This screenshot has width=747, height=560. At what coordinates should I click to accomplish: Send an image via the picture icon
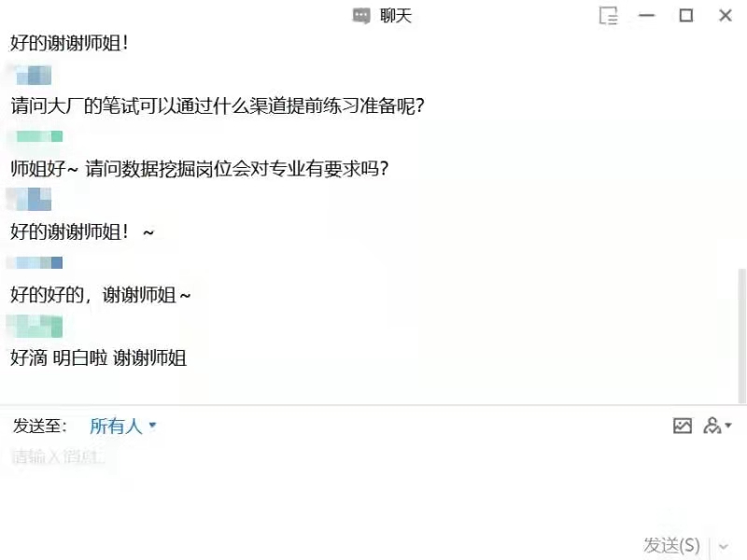[x=683, y=426]
